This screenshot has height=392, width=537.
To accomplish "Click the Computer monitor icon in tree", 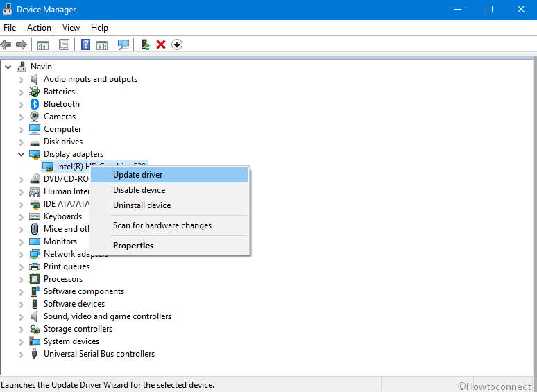I will 35,129.
